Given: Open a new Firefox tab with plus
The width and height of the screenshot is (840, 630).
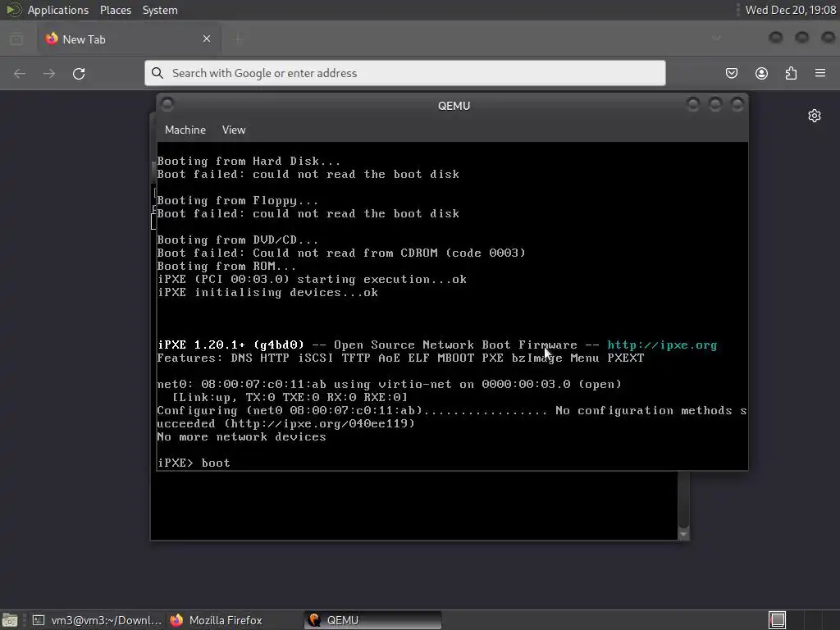Looking at the screenshot, I should [x=239, y=39].
